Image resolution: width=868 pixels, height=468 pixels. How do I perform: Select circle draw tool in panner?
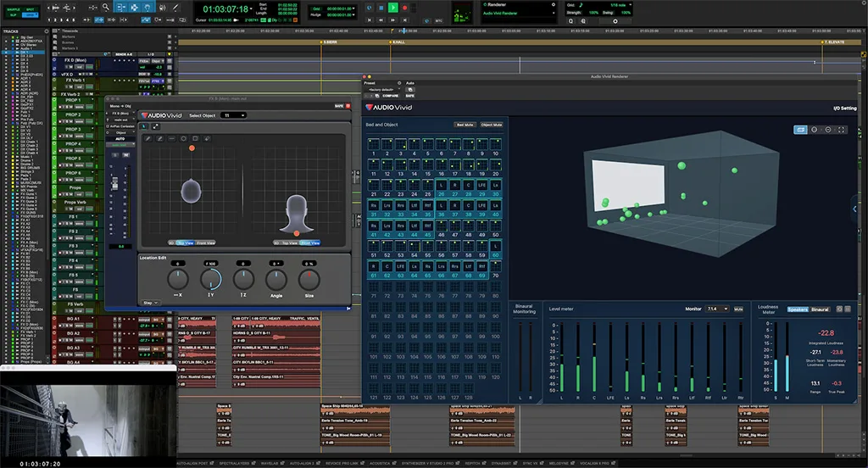(183, 138)
